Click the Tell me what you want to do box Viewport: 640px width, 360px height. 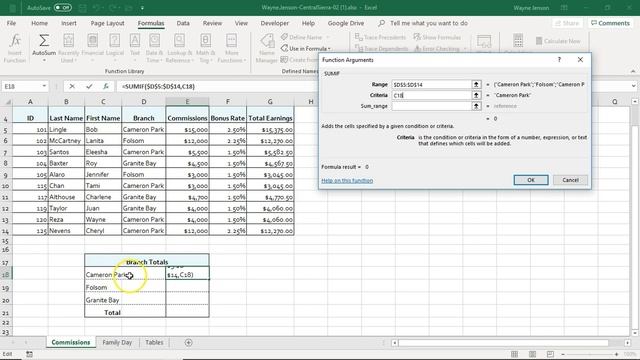[x=429, y=23]
